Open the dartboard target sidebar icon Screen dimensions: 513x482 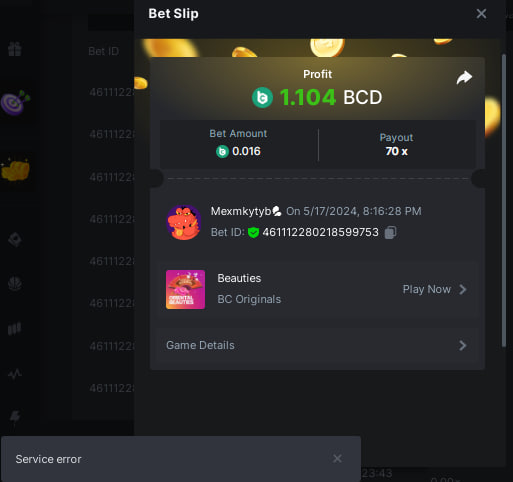15,102
